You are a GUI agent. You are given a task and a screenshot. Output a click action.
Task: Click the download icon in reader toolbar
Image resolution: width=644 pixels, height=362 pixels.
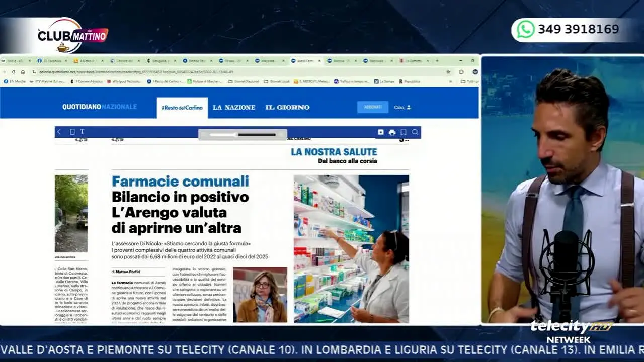click(381, 132)
